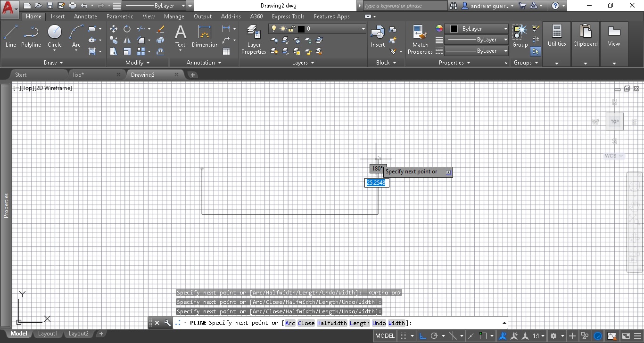Click the Copy tool in Modify panel

pos(114,40)
